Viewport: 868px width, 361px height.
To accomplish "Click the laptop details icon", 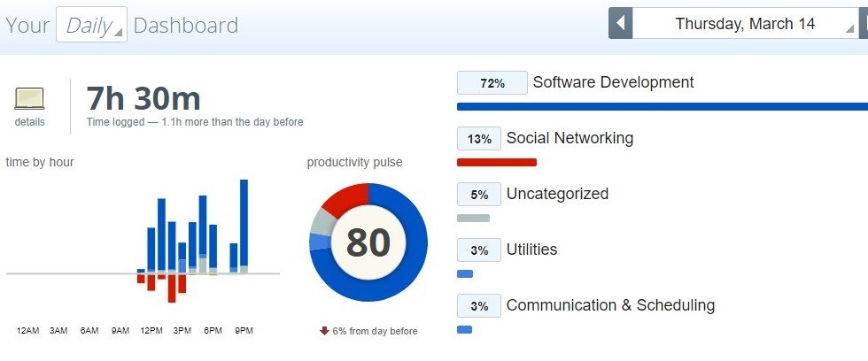I will [x=29, y=98].
